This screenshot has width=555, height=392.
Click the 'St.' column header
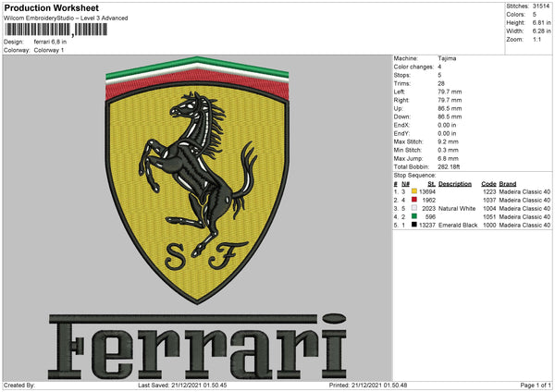tap(431, 184)
